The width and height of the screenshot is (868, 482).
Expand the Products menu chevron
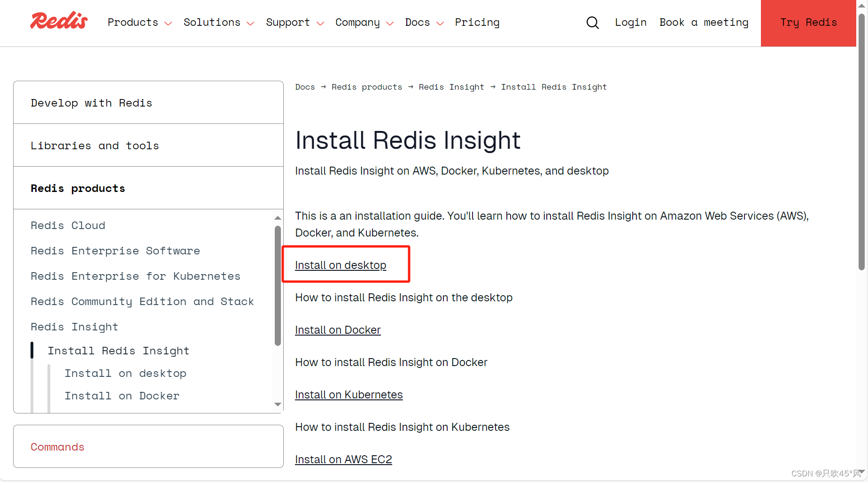click(x=168, y=23)
